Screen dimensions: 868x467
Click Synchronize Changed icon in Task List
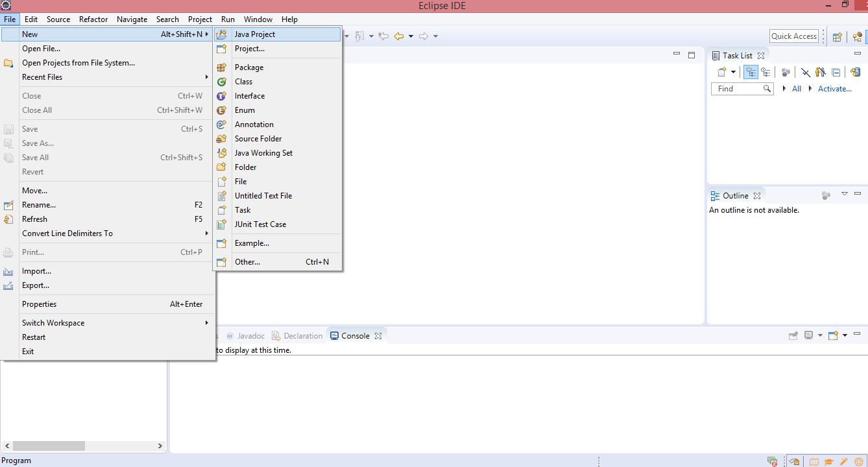tap(855, 72)
